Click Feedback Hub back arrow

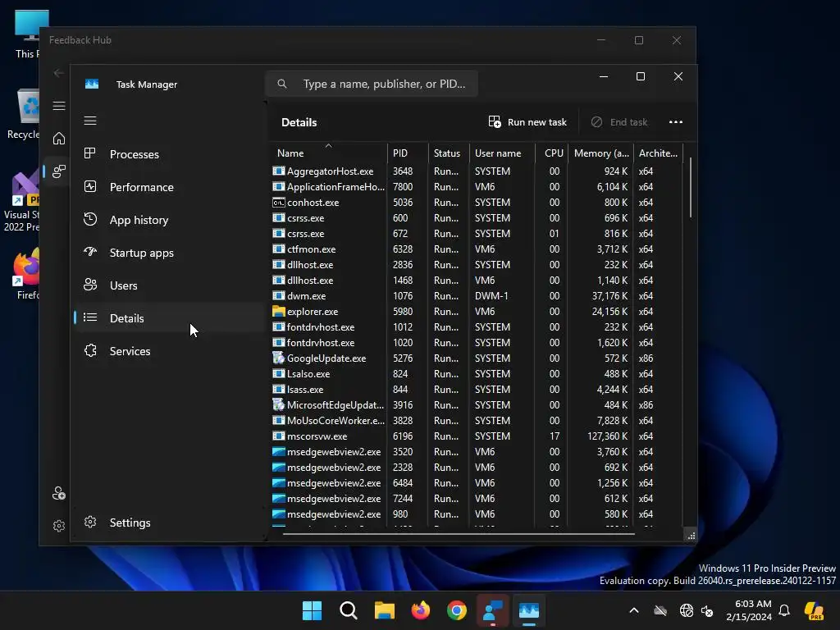pyautogui.click(x=58, y=73)
